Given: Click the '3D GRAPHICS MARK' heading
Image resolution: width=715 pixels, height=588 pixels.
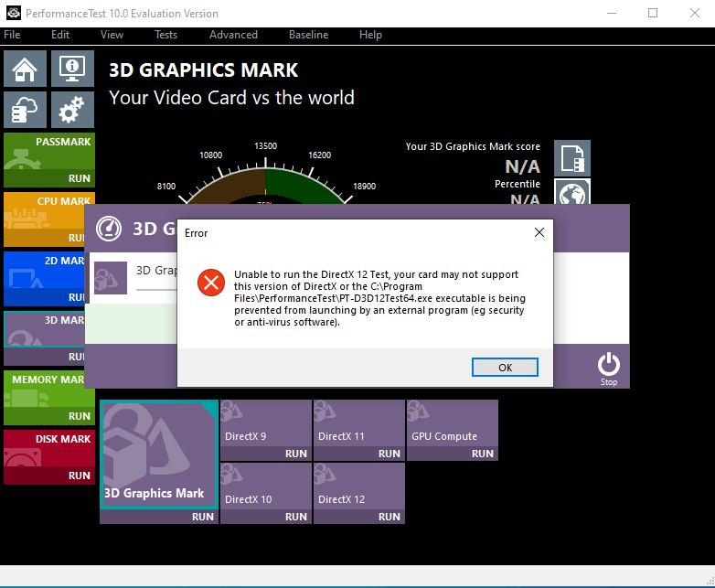Looking at the screenshot, I should [x=203, y=70].
